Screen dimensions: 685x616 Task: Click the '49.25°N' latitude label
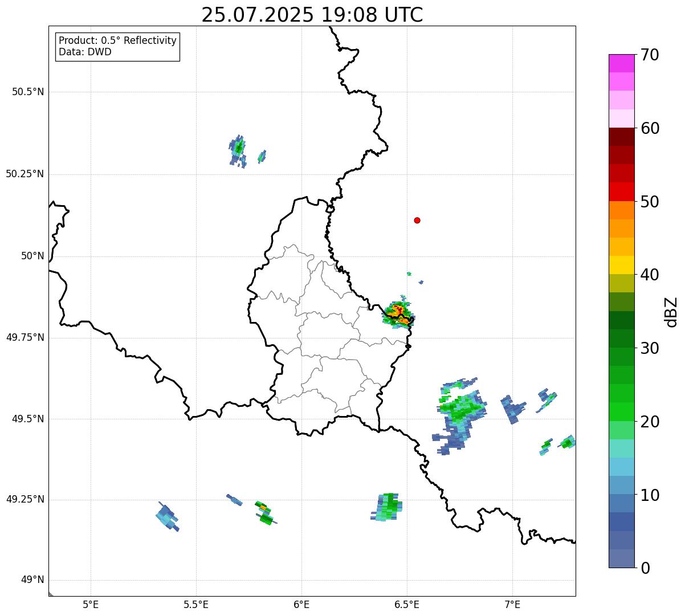(25, 499)
